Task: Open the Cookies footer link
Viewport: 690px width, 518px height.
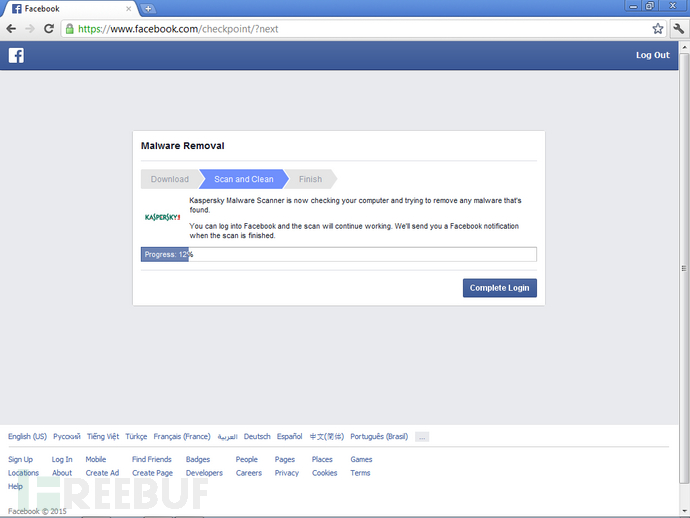Action: (x=324, y=473)
